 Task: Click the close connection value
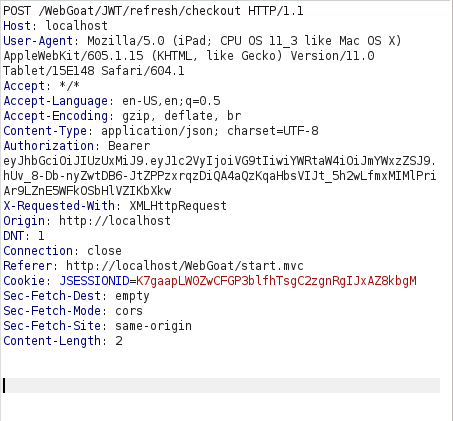click(104, 251)
